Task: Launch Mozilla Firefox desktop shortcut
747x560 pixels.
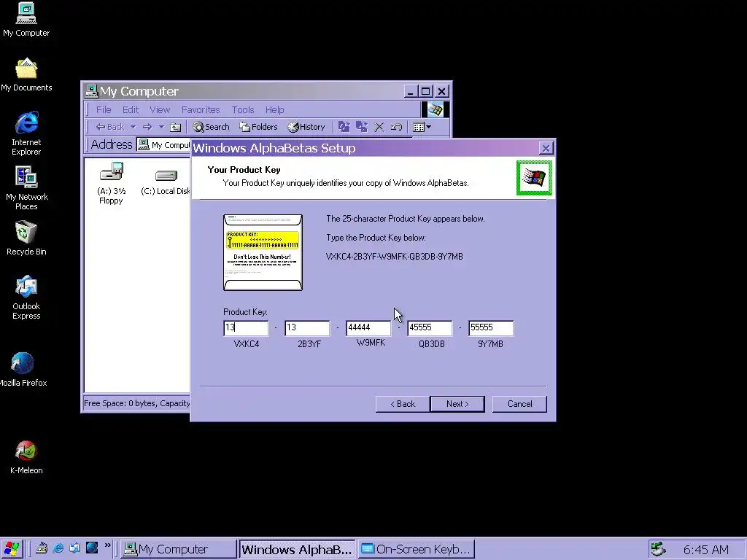Action: click(23, 370)
